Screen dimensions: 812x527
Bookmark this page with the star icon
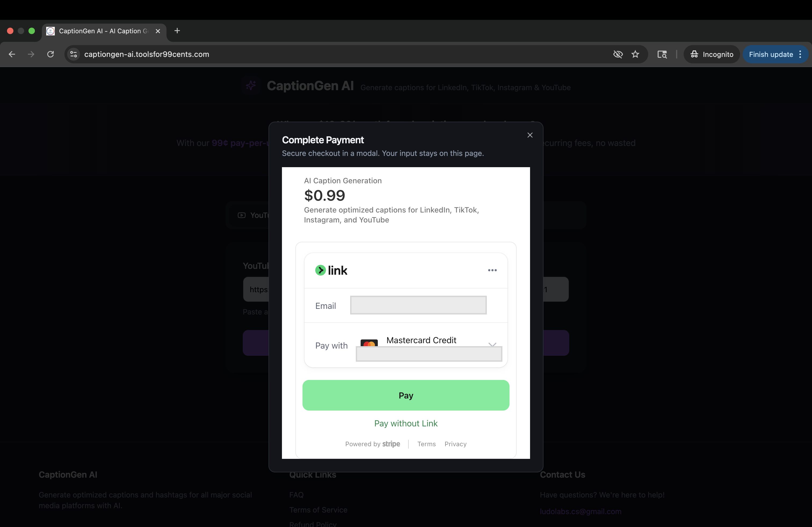point(635,54)
